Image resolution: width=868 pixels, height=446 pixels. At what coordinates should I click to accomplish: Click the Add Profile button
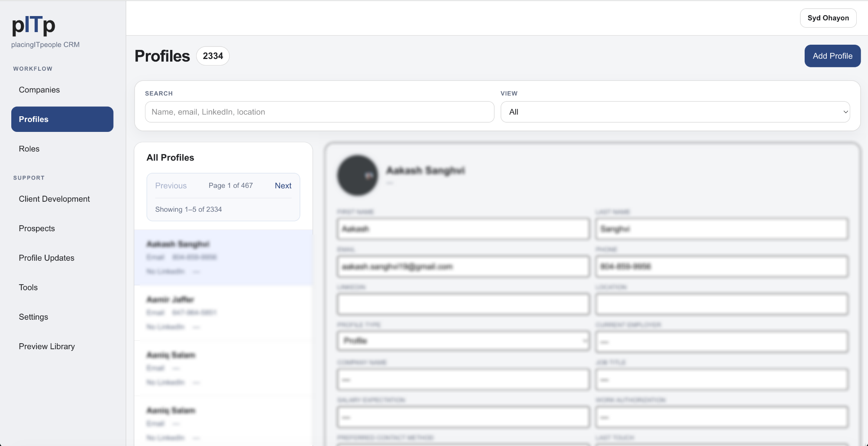click(x=832, y=56)
